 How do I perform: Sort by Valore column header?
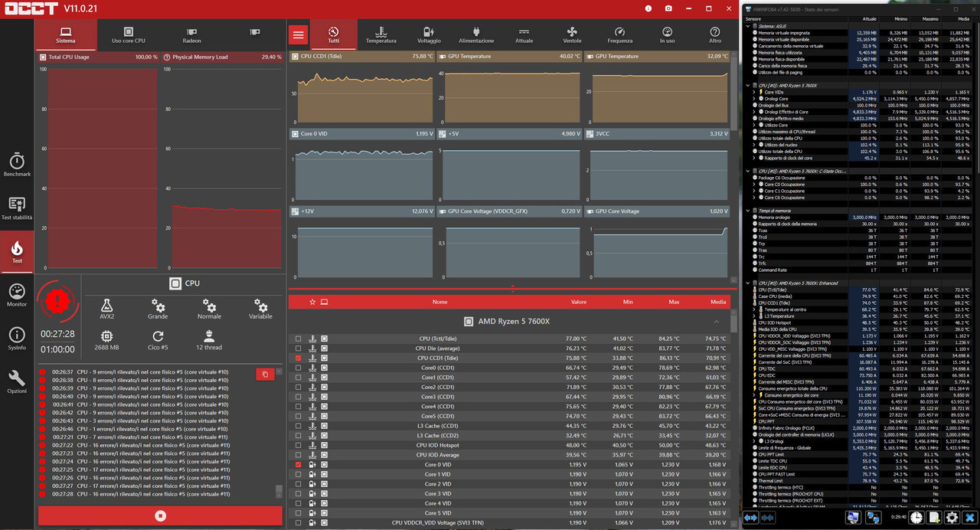(579, 302)
